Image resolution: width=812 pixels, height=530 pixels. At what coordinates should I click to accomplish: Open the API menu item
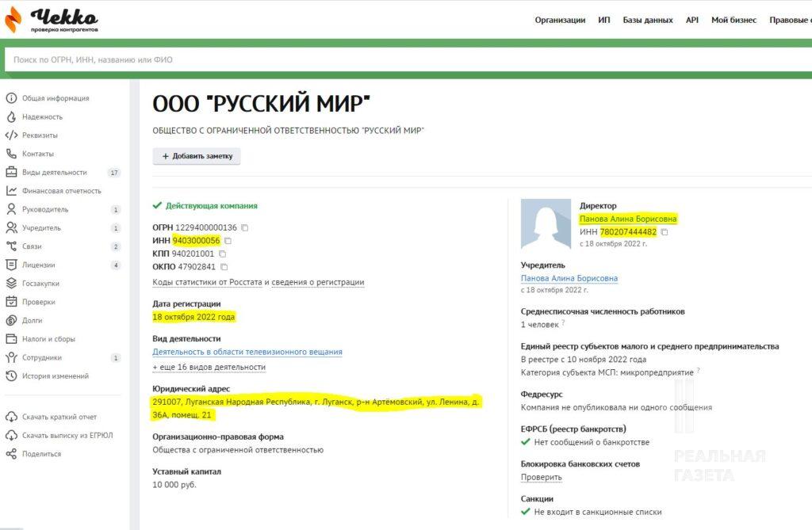[x=691, y=20]
